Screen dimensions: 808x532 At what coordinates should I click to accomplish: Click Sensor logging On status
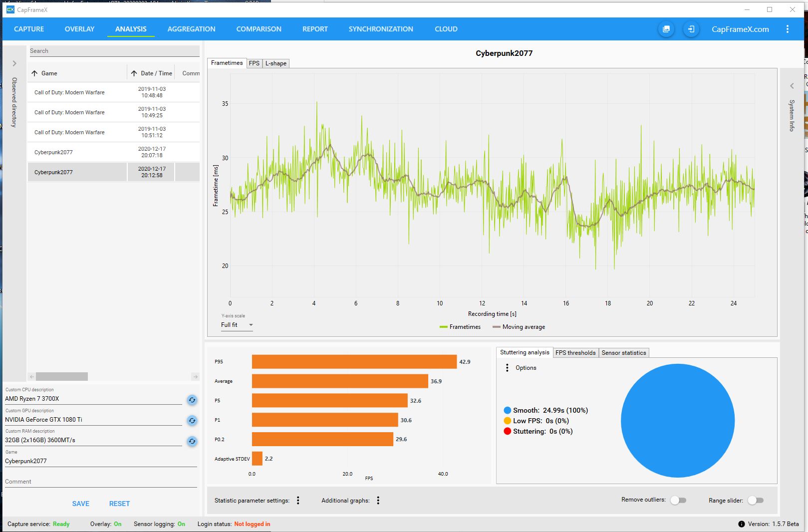[181, 524]
